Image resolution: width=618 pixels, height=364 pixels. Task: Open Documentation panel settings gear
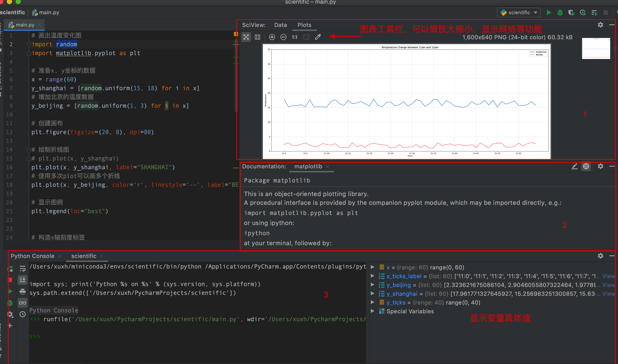pos(600,166)
